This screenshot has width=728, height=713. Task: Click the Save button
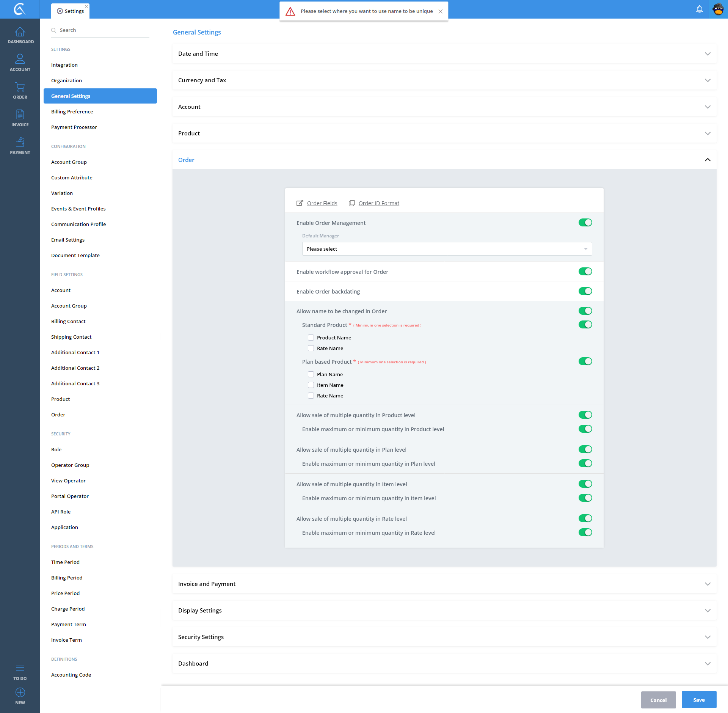pyautogui.click(x=698, y=700)
